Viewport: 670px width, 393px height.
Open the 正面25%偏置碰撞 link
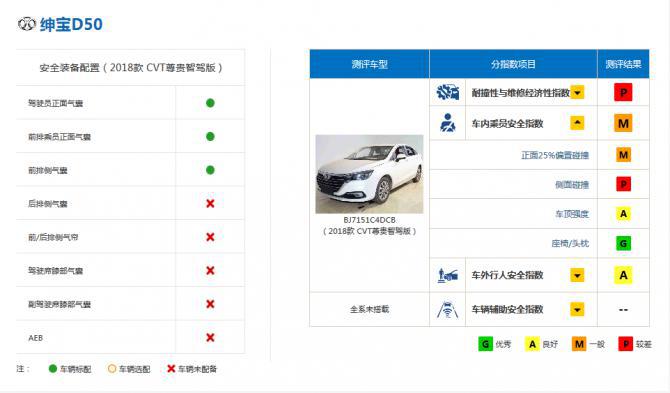[x=555, y=155]
